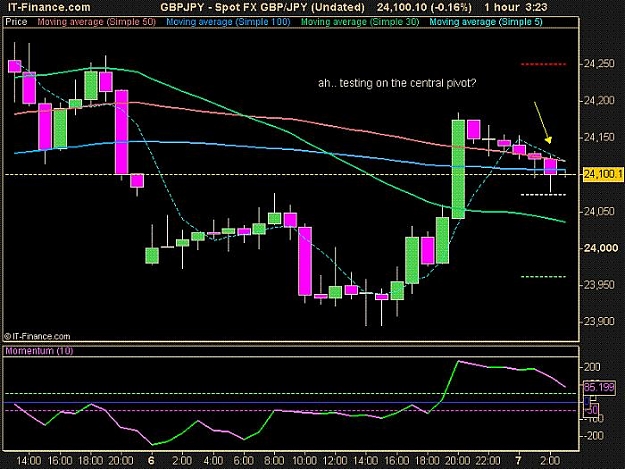Click the 22:00 time axis label
Screen dimensions: 625x469
(488, 461)
